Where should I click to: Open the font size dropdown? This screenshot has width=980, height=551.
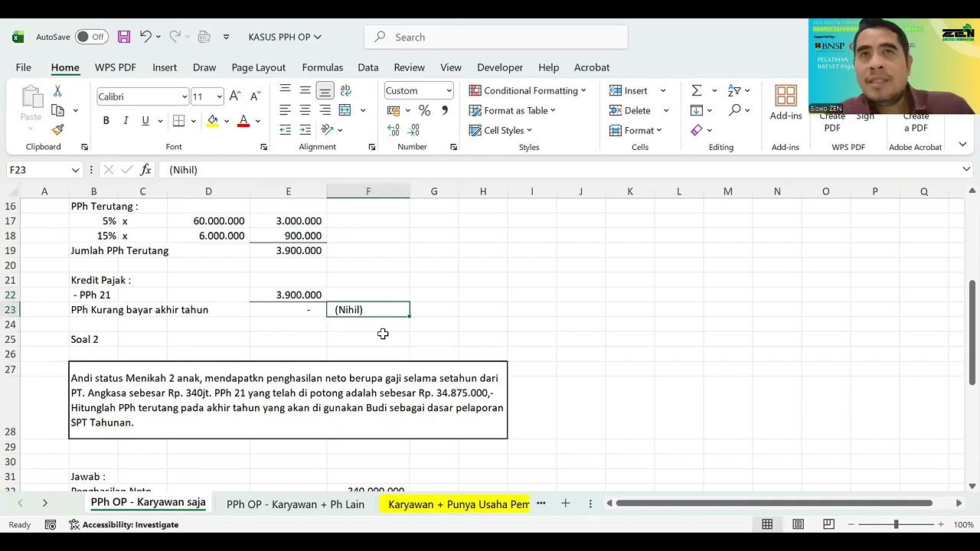point(219,96)
